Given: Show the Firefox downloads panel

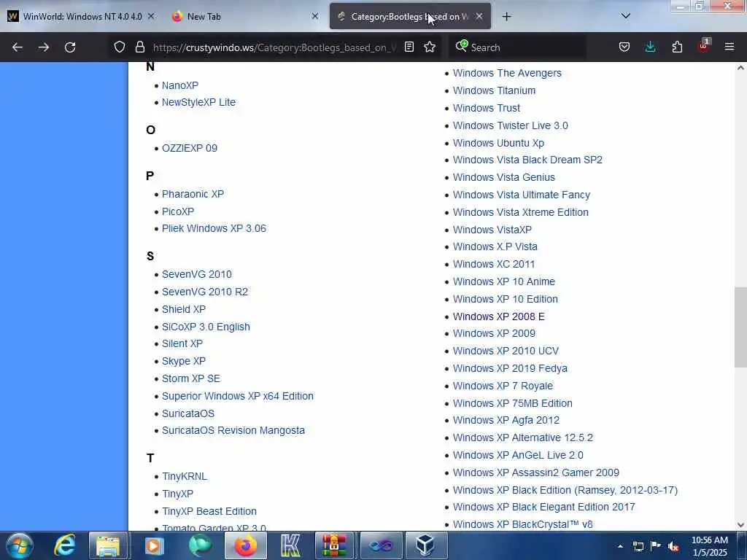Looking at the screenshot, I should click(x=650, y=47).
